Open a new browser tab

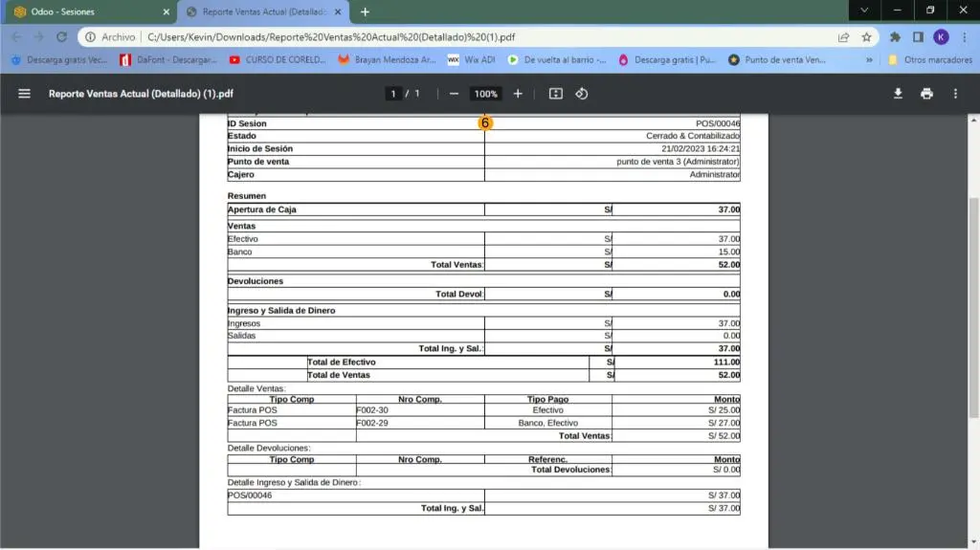365,11
